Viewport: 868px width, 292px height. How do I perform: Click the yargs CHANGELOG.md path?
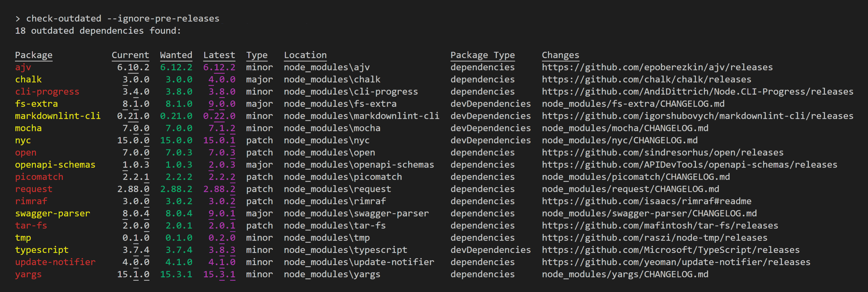(x=625, y=274)
